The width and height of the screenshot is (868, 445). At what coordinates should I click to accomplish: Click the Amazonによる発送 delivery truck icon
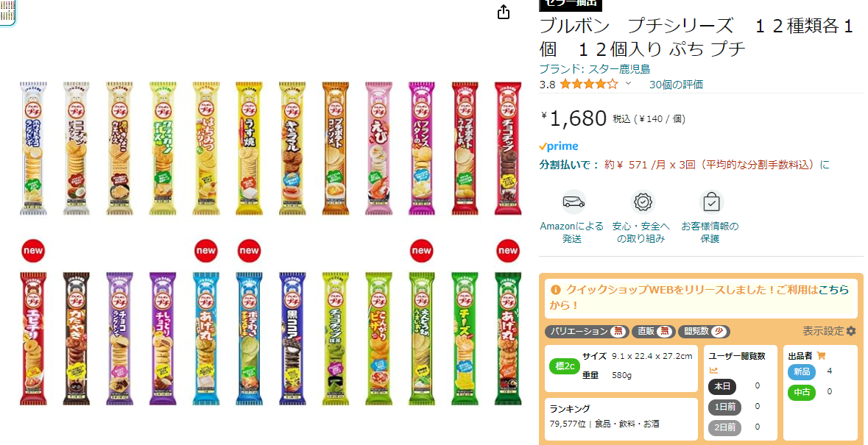click(574, 202)
